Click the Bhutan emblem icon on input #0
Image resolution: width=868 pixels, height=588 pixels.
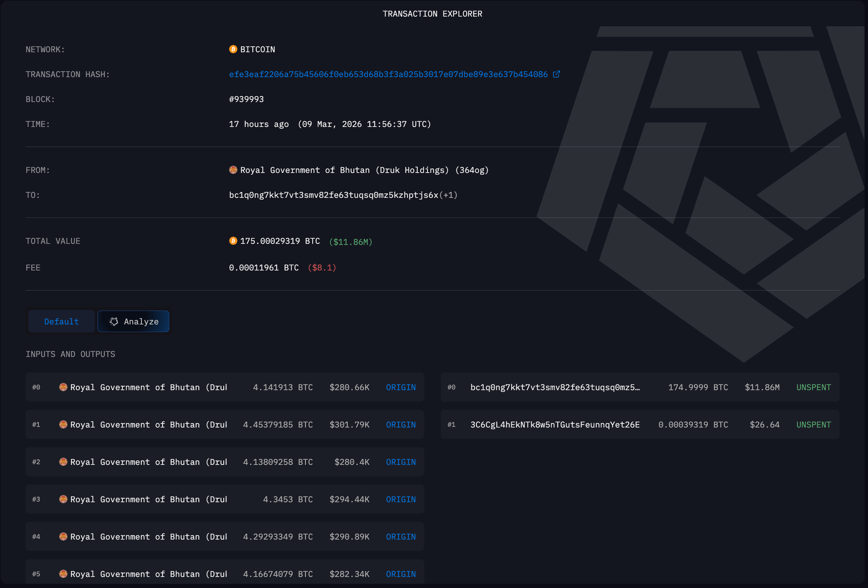pyautogui.click(x=63, y=387)
